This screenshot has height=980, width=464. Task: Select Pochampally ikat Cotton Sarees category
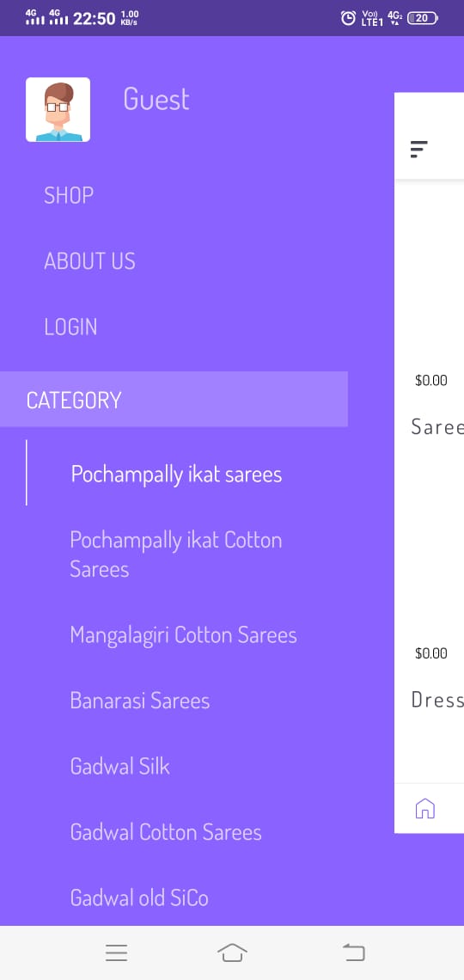coord(176,554)
